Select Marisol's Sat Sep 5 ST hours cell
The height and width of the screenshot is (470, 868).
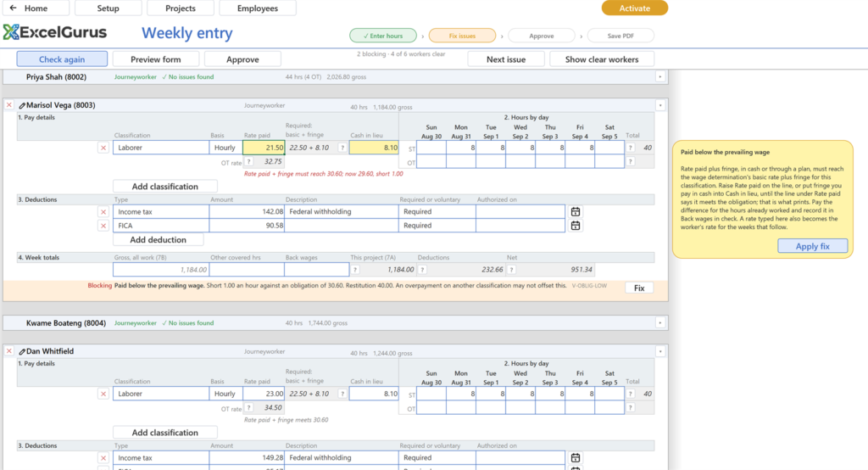[609, 148]
